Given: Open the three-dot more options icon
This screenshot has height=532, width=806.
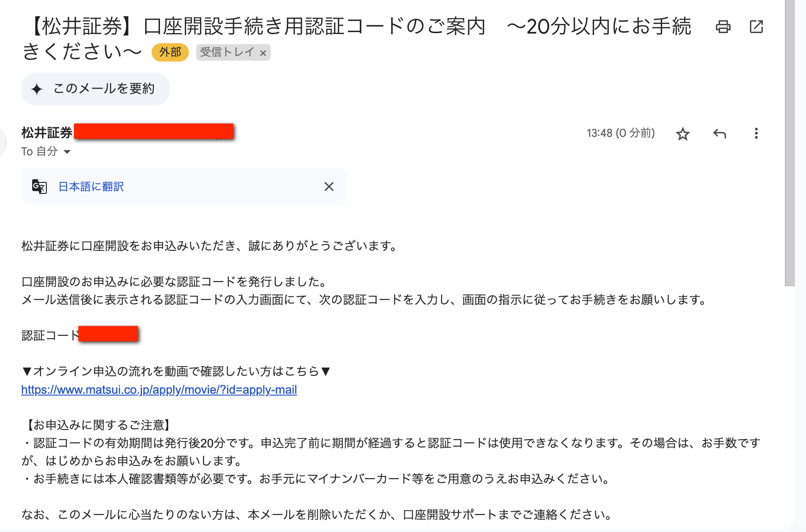Looking at the screenshot, I should (x=756, y=134).
